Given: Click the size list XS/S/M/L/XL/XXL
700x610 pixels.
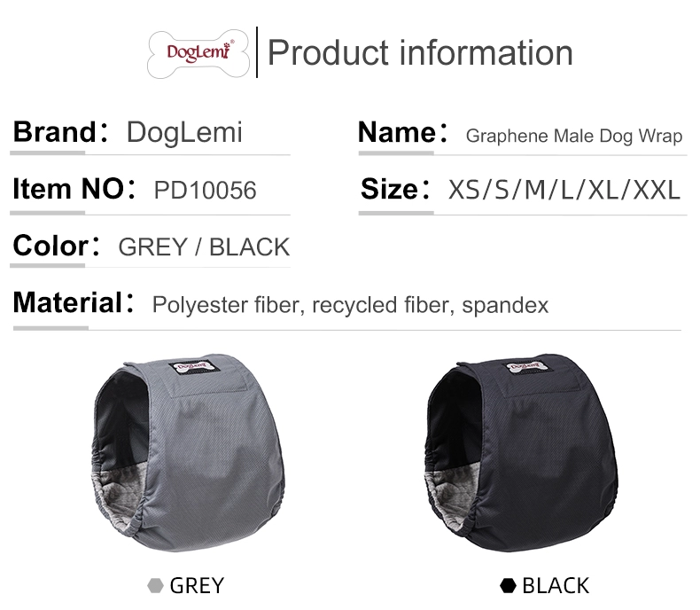Looking at the screenshot, I should point(564,190).
